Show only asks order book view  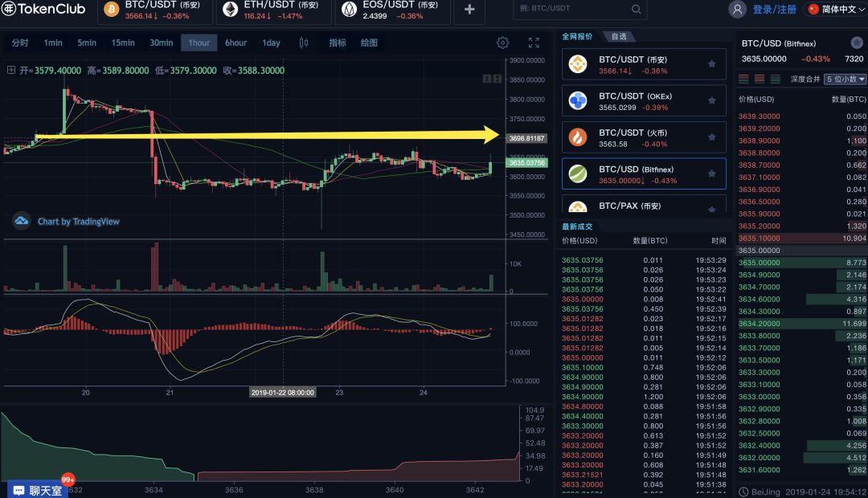pyautogui.click(x=759, y=80)
